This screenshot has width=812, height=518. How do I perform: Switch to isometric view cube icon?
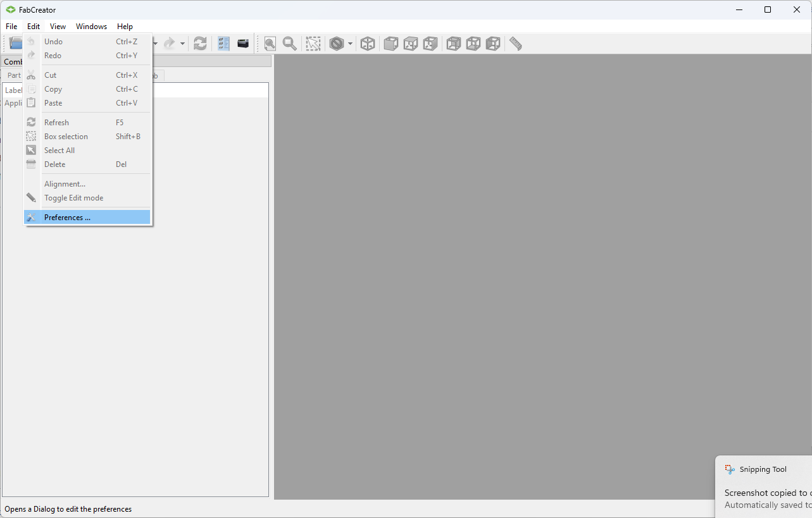(x=368, y=44)
